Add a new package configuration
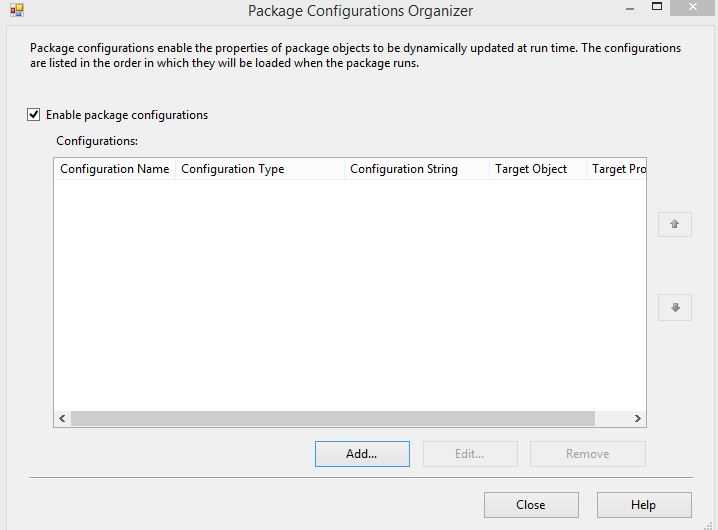The height and width of the screenshot is (530, 718). (x=362, y=454)
